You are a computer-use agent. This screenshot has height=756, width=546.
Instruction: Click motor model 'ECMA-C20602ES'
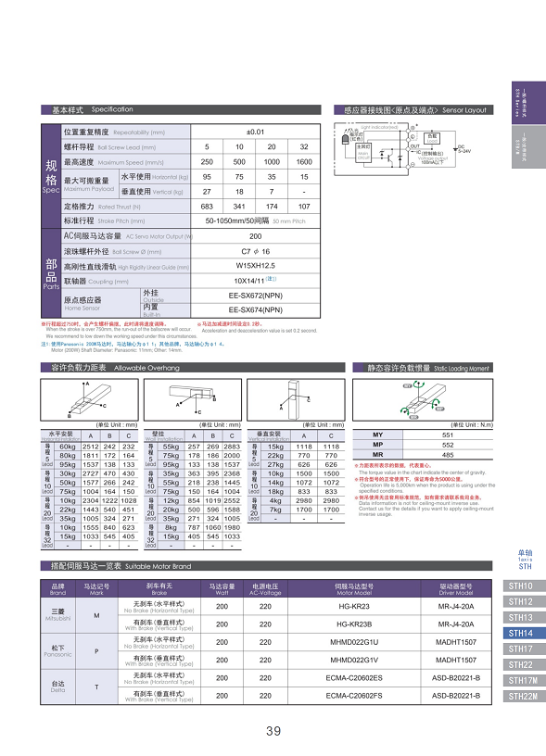click(x=354, y=678)
